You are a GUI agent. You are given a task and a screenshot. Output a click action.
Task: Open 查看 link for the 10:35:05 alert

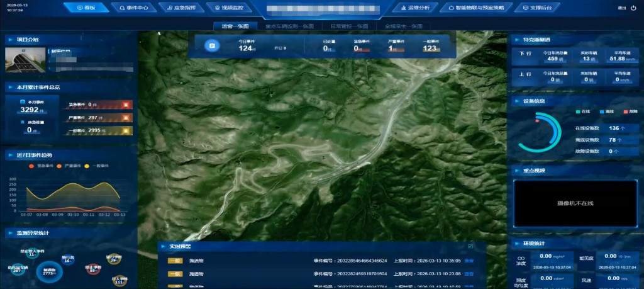(469, 261)
